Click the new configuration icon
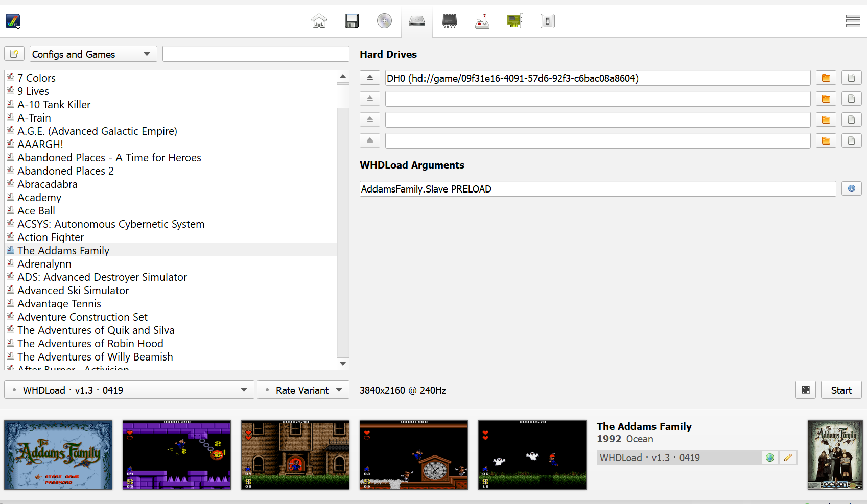This screenshot has width=867, height=504. [14, 54]
